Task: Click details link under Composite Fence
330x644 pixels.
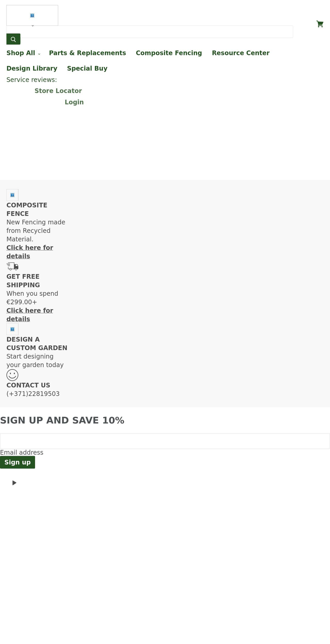Action: pos(30,252)
